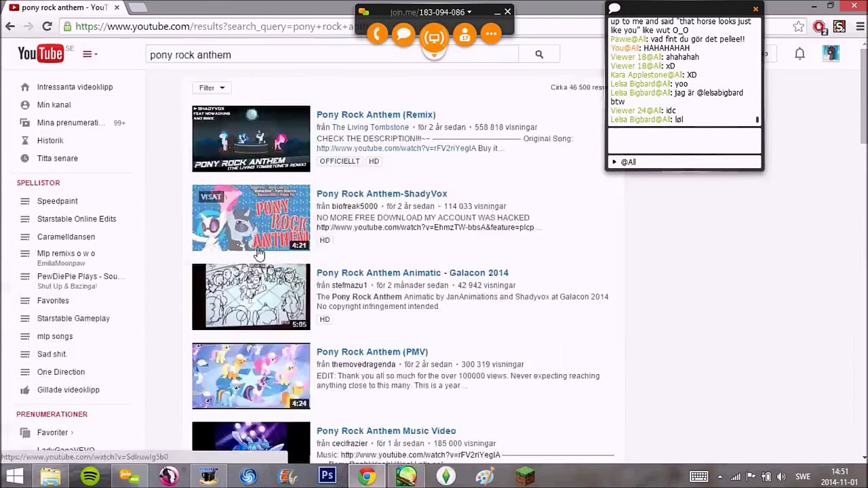868x488 pixels.
Task: Select the pony rock anthem browser tab
Action: point(64,7)
